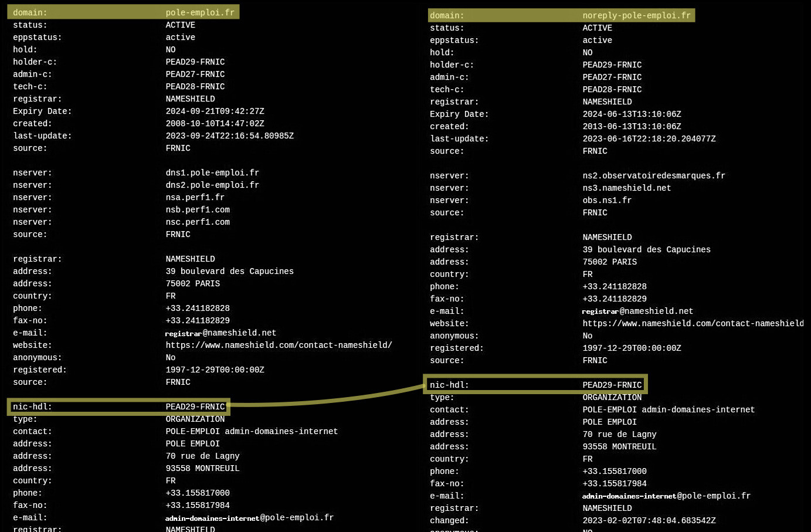This screenshot has height=532, width=811.
Task: Click registered date '1997-12-29T00:00:00Z' in noreply record
Action: tap(632, 348)
